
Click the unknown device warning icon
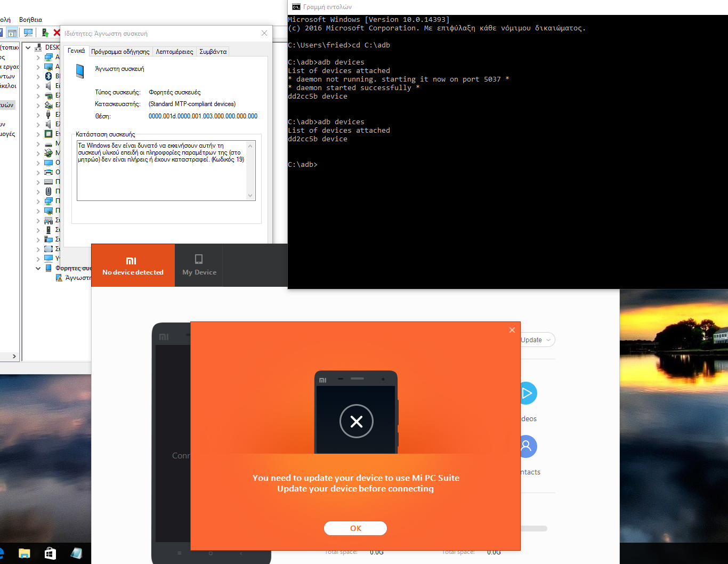(x=59, y=278)
